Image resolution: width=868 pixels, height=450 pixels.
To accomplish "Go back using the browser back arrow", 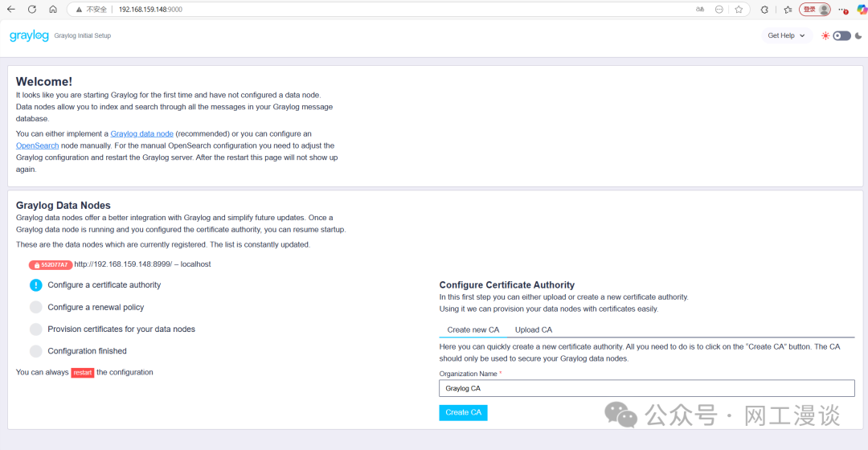I will [11, 10].
